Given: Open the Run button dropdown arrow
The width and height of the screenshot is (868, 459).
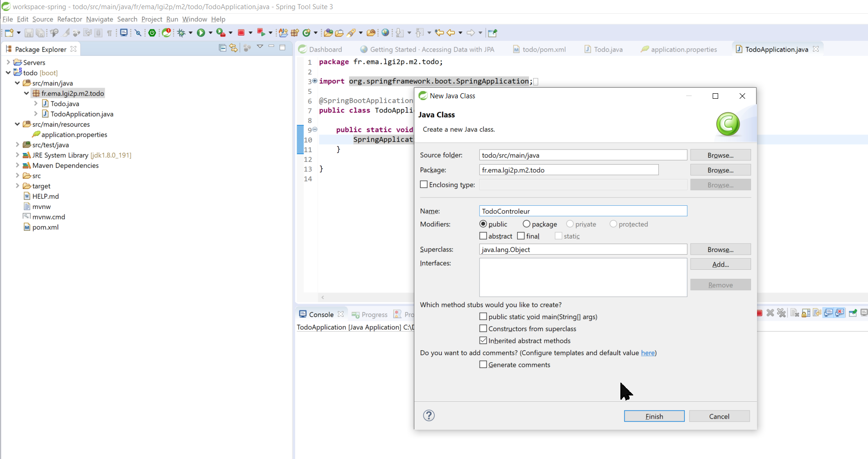Looking at the screenshot, I should point(210,33).
